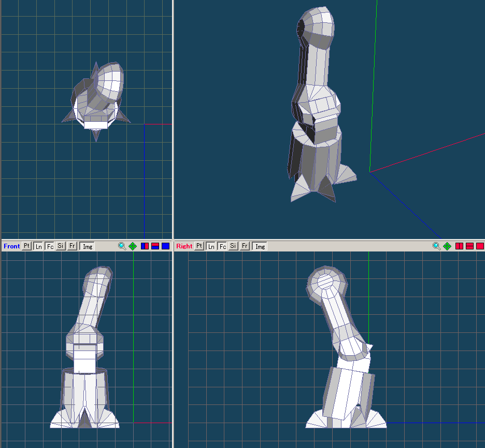This screenshot has height=448, width=485.
Task: Open the Front view name label
Action: (x=11, y=246)
